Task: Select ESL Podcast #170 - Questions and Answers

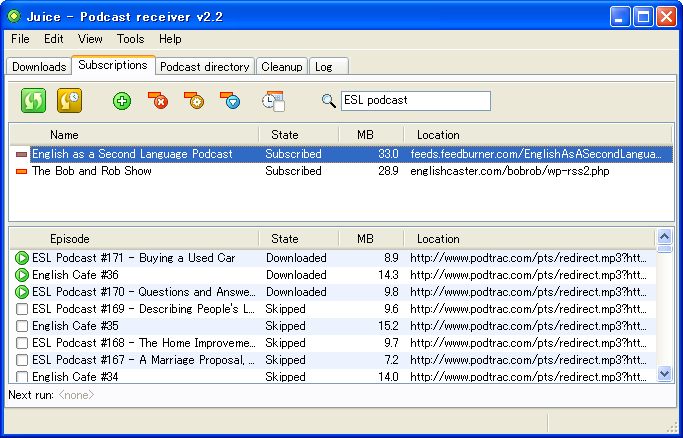Action: (144, 292)
